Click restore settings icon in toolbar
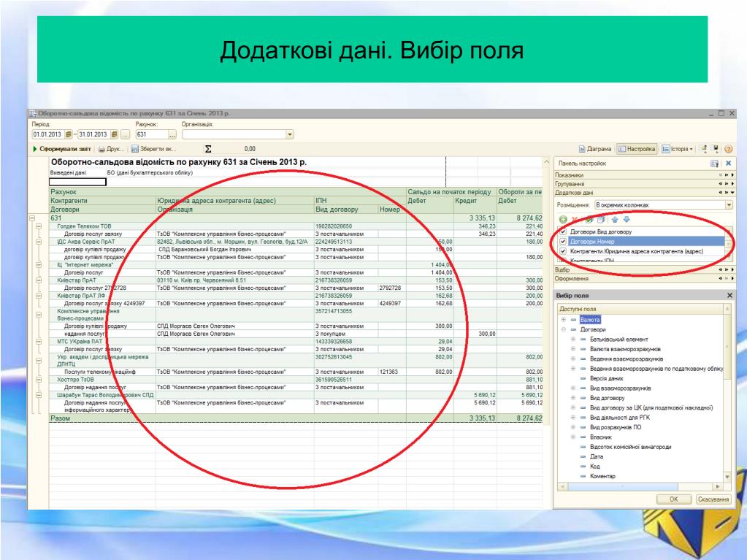Image resolution: width=747 pixels, height=560 pixels. click(704, 149)
